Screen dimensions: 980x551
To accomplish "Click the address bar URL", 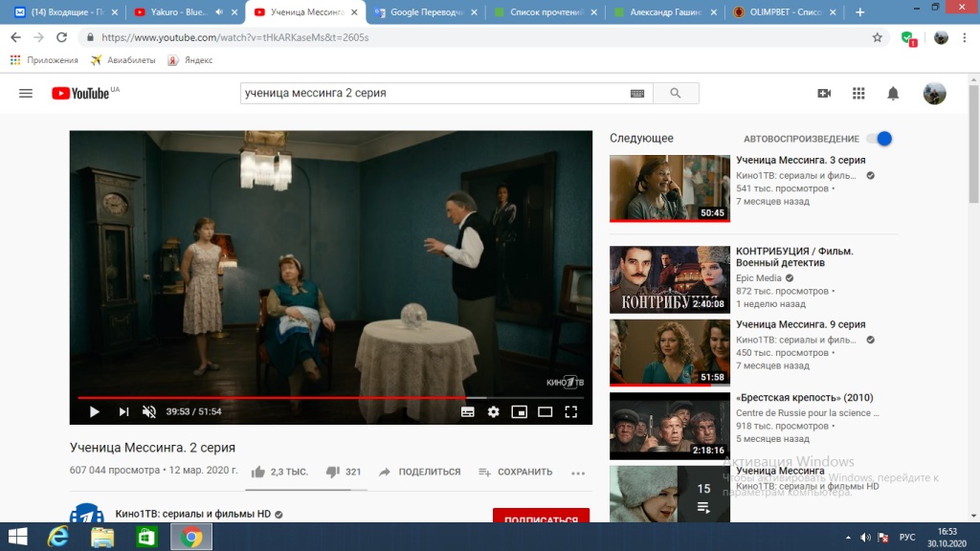I will pyautogui.click(x=235, y=37).
